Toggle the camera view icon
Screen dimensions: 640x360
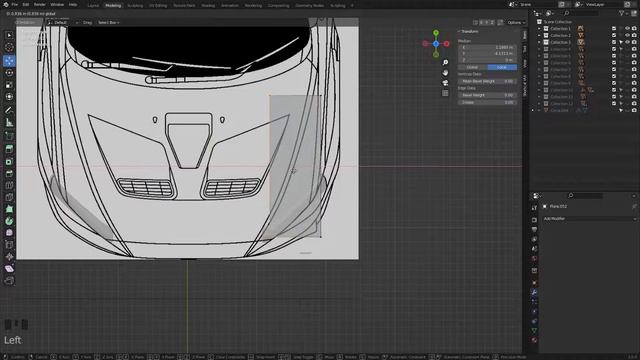[x=445, y=83]
